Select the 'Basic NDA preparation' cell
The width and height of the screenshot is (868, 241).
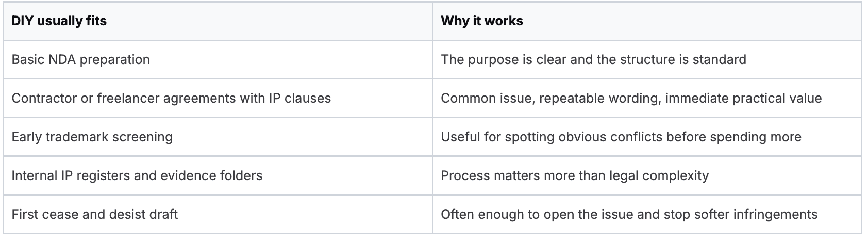218,59
